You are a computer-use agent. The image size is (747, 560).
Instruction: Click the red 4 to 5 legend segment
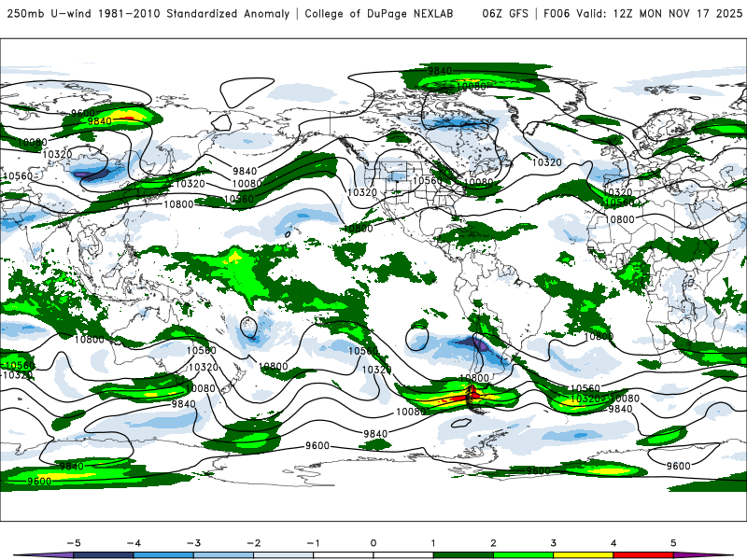point(643,555)
